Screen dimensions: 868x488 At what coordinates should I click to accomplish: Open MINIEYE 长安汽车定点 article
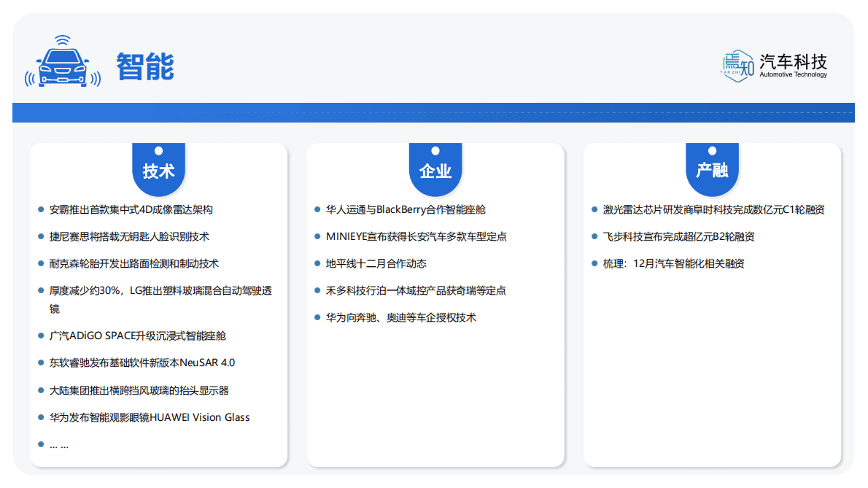point(416,237)
